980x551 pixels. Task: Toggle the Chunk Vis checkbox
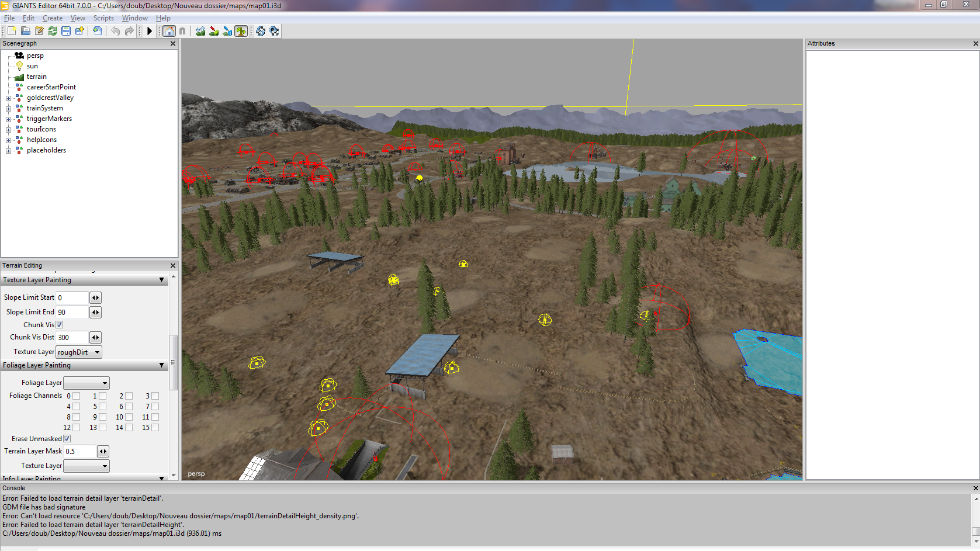59,325
